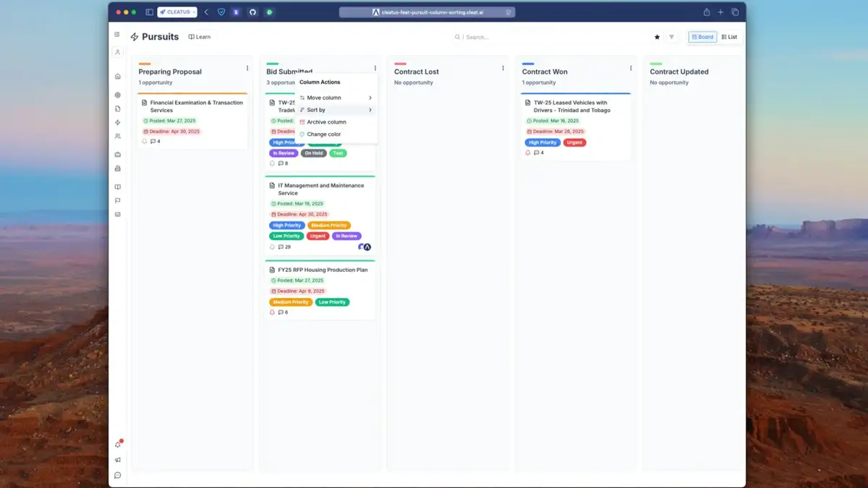
Task: Show browser tab overview icon
Action: pos(735,12)
